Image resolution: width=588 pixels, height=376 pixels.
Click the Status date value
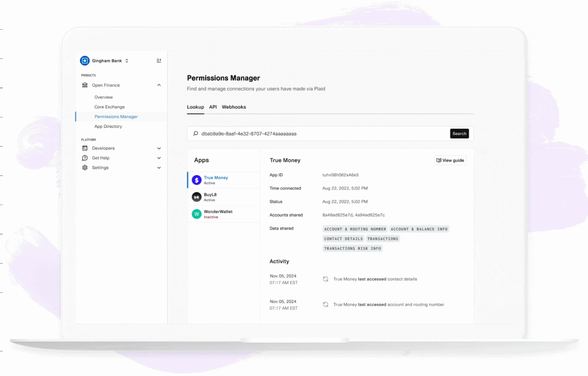click(x=345, y=202)
